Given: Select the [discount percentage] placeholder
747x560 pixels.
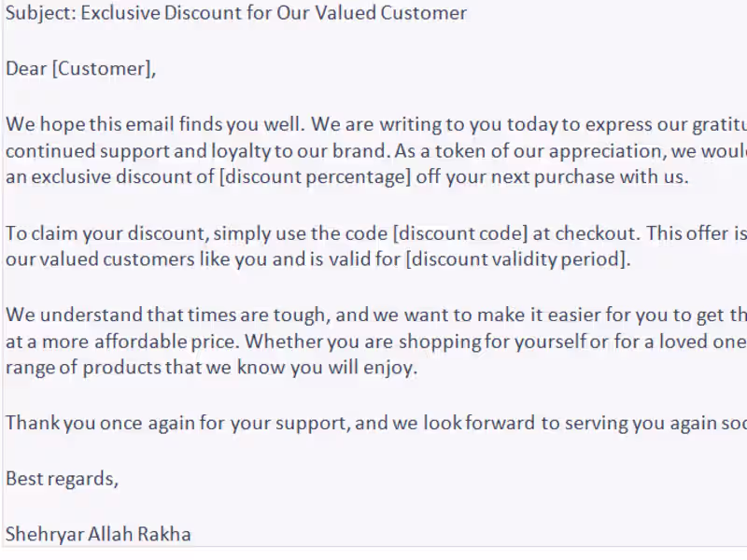Looking at the screenshot, I should tap(316, 177).
